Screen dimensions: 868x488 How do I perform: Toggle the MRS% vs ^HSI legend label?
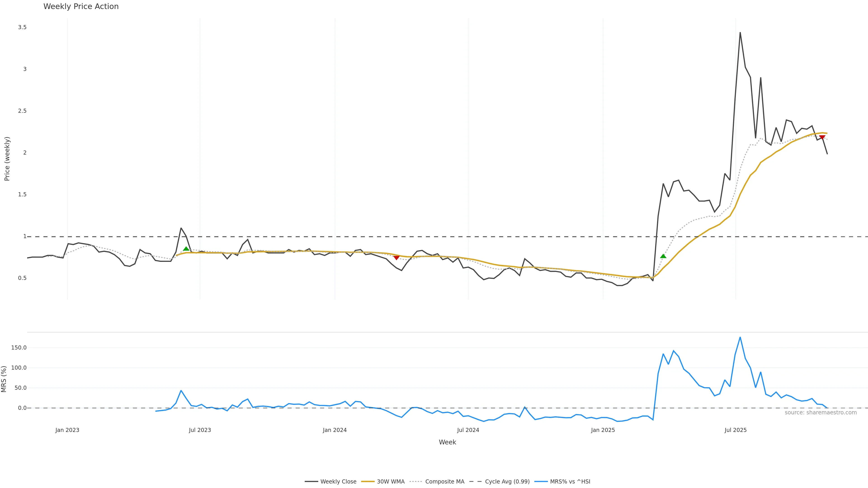click(570, 482)
